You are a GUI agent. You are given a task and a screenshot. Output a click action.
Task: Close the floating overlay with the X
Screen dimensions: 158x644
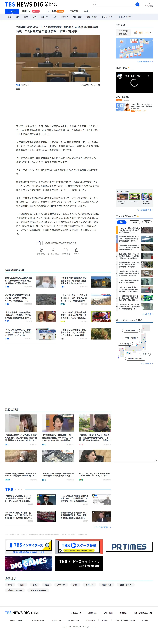pyautogui.click(x=156, y=461)
